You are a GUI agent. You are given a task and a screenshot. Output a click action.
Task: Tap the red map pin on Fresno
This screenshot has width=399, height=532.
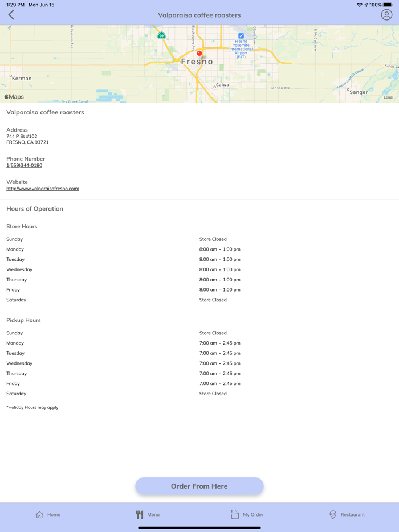[x=199, y=54]
